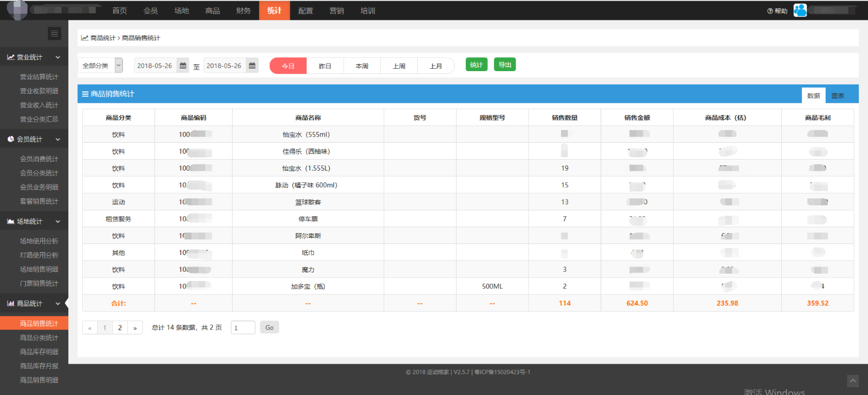Open the 财务 top menu
The height and width of the screenshot is (395, 868).
click(x=244, y=11)
